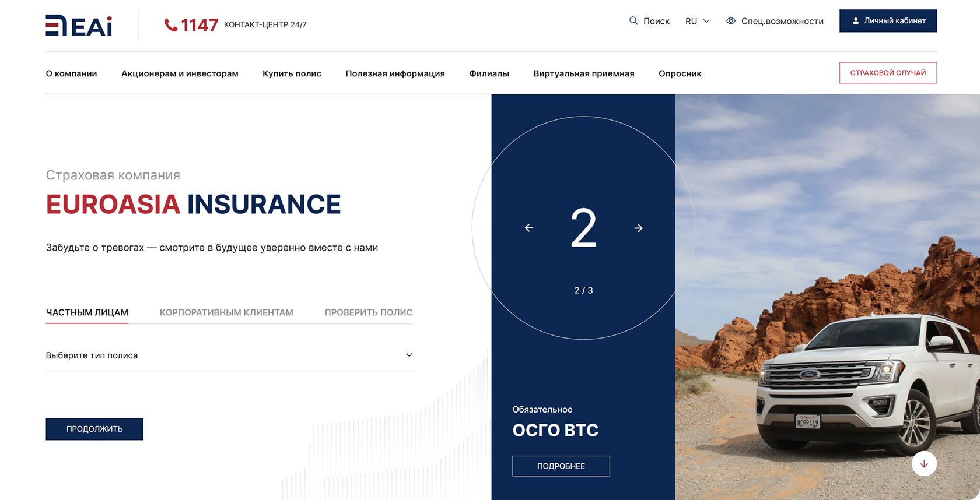
Task: Open the Купить полис menu item
Action: coord(292,73)
